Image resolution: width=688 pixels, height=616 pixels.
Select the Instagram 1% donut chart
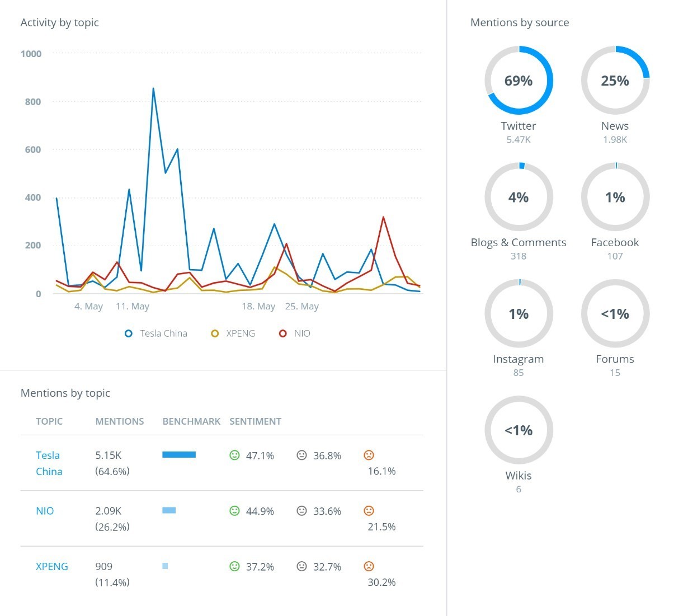tap(519, 313)
